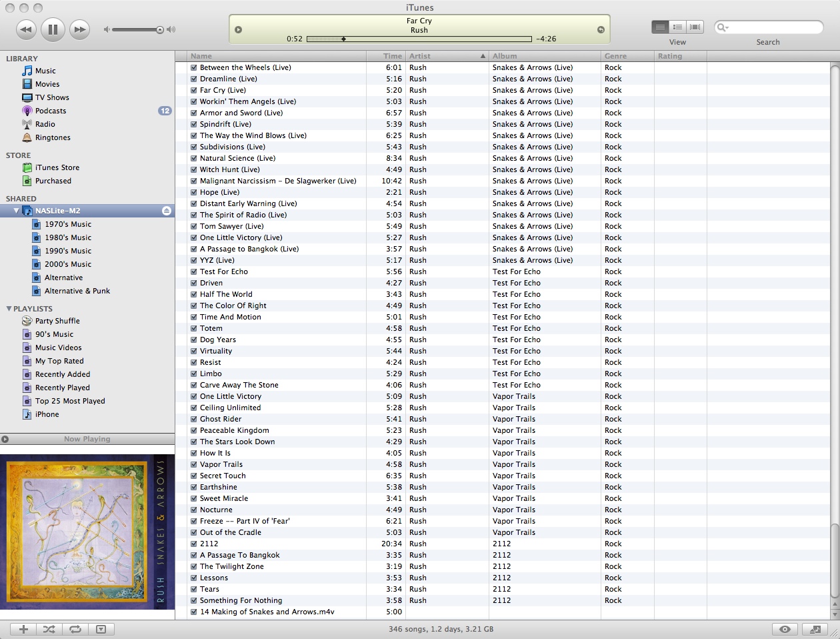The width and height of the screenshot is (840, 639).
Task: Uncheck 14 Making of Snakes and Arrows.m4v
Action: [x=194, y=612]
